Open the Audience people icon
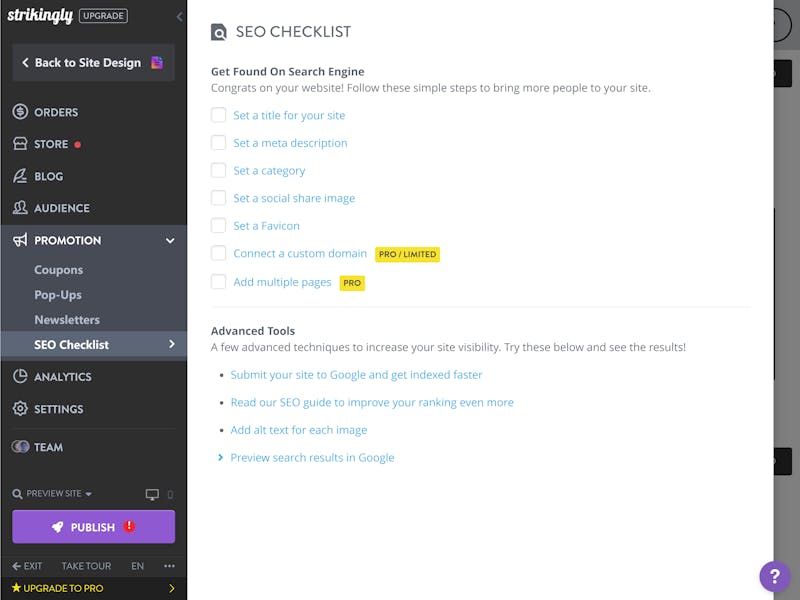800x600 pixels. click(20, 208)
